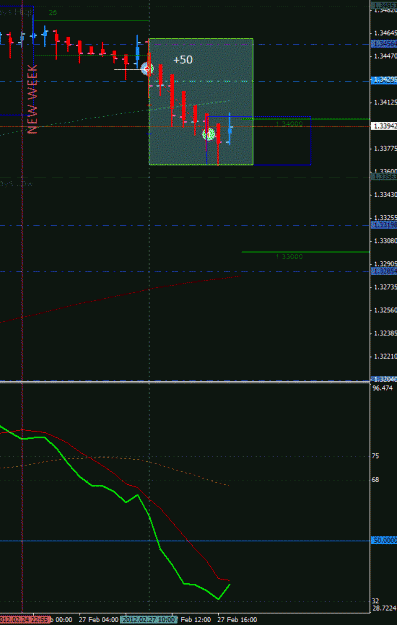Viewport: 397px width, 625px height.
Task: Select the +50 pips profit label
Action: pyautogui.click(x=183, y=60)
